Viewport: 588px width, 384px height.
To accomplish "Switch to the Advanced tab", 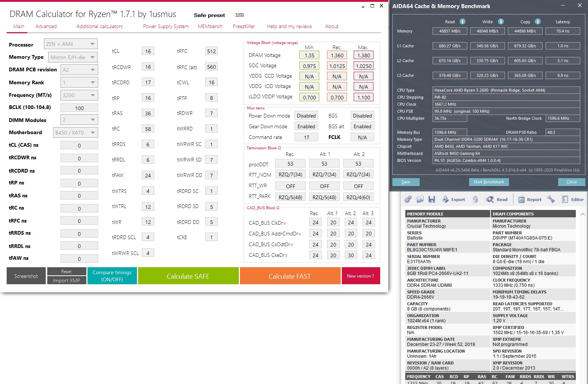I will (46, 26).
